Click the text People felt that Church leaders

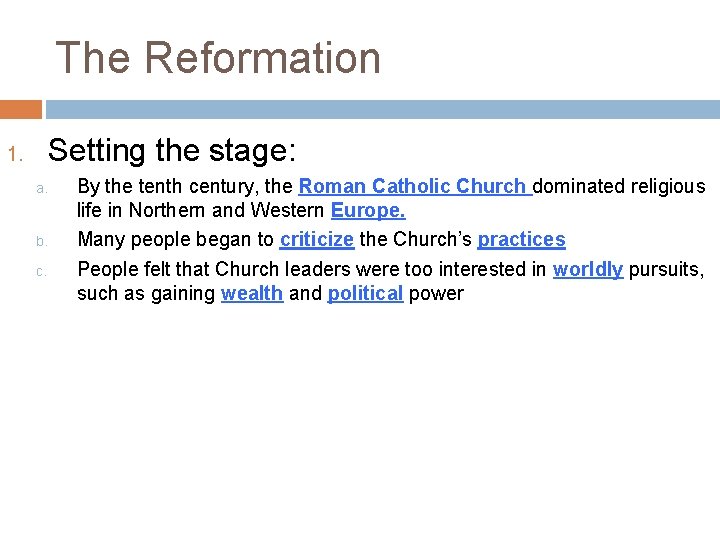pyautogui.click(x=214, y=270)
